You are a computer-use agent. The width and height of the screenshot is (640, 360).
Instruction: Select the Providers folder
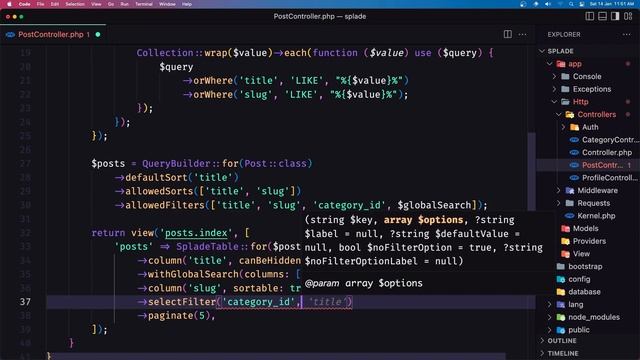tap(588, 241)
